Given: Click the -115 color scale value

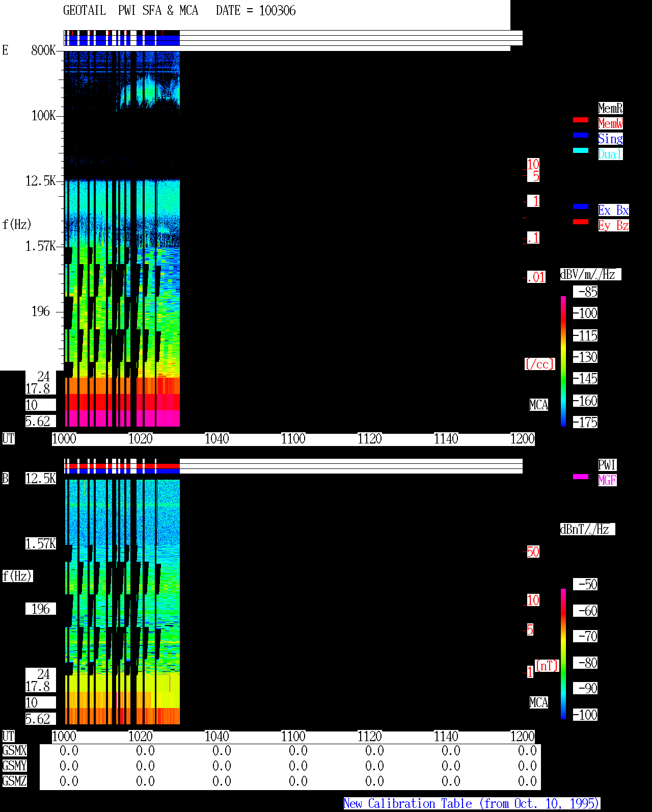Looking at the screenshot, I should pos(585,335).
